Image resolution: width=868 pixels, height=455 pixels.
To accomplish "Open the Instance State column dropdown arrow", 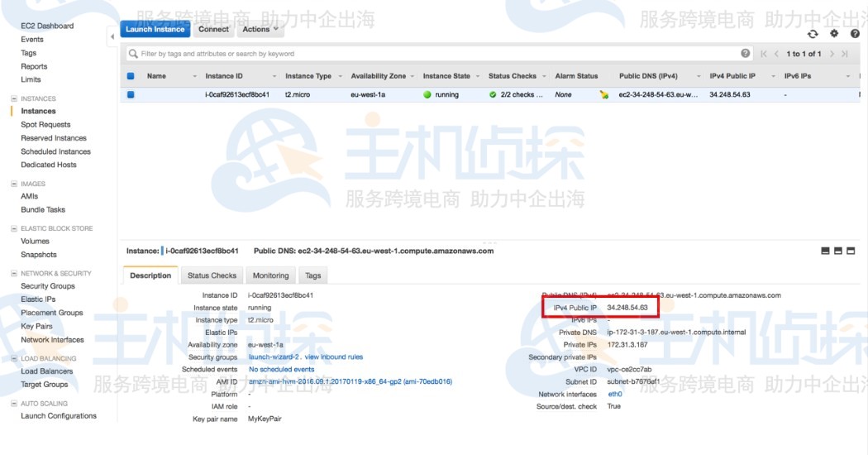I will [x=478, y=76].
